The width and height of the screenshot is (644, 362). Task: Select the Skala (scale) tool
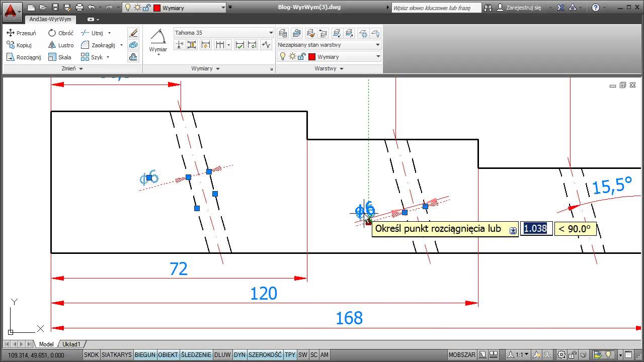[x=60, y=57]
